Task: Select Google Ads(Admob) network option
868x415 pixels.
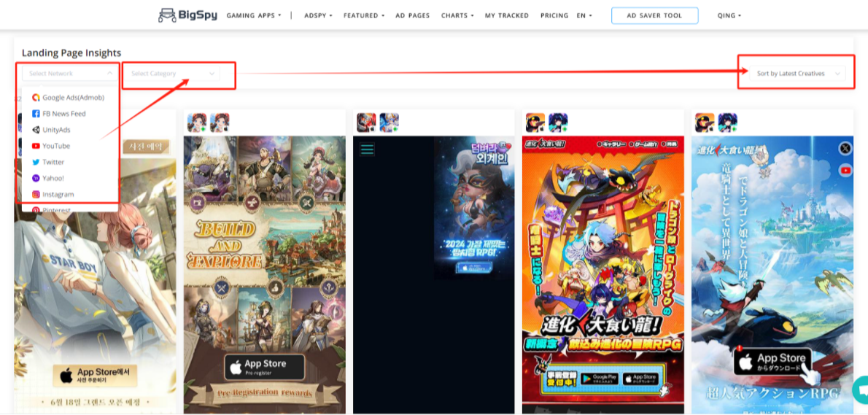Action: [x=73, y=98]
